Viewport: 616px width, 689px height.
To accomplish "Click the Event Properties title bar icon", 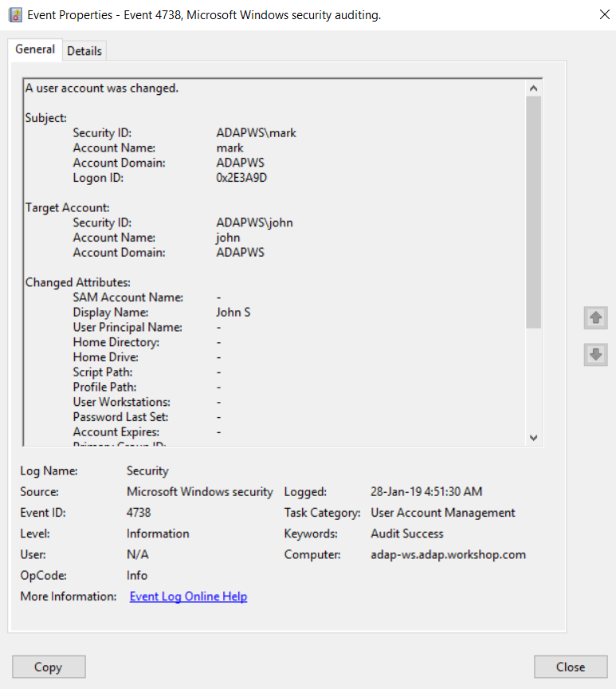I will click(x=15, y=15).
